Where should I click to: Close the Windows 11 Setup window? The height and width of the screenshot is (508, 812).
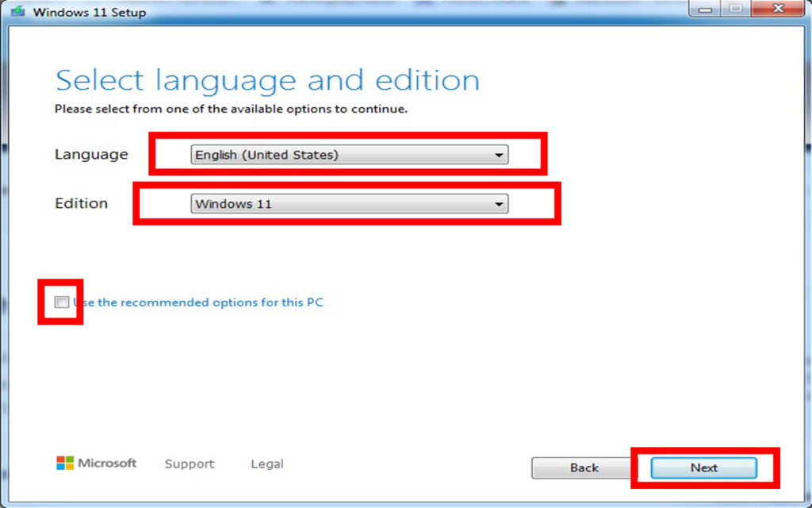coord(778,8)
